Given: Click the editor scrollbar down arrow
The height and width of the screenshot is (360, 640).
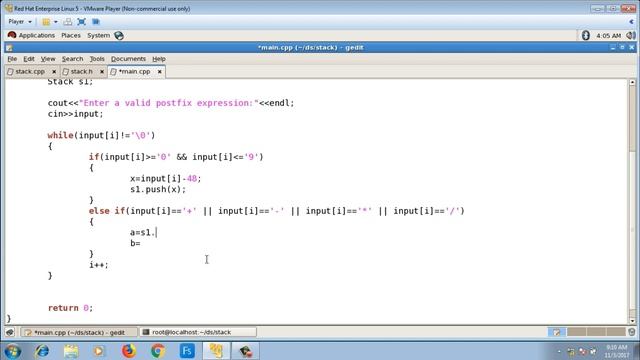Looking at the screenshot, I should pos(632,320).
